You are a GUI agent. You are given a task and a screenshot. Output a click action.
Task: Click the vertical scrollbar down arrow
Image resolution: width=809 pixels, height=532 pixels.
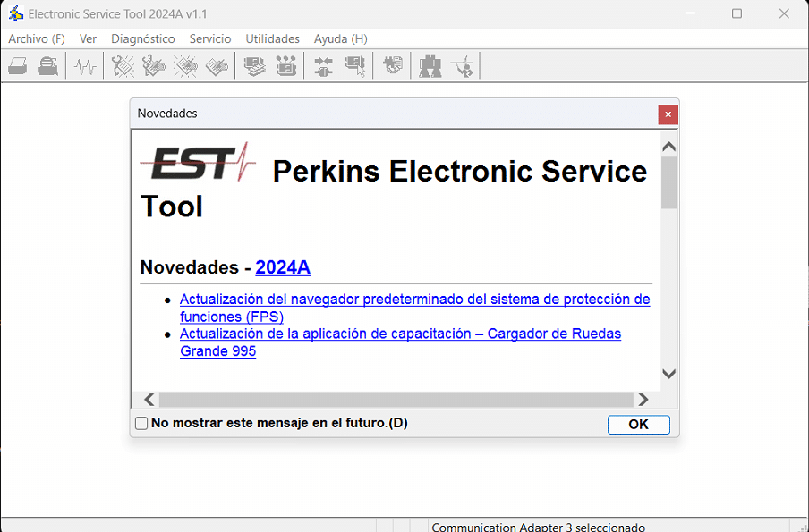tap(668, 374)
